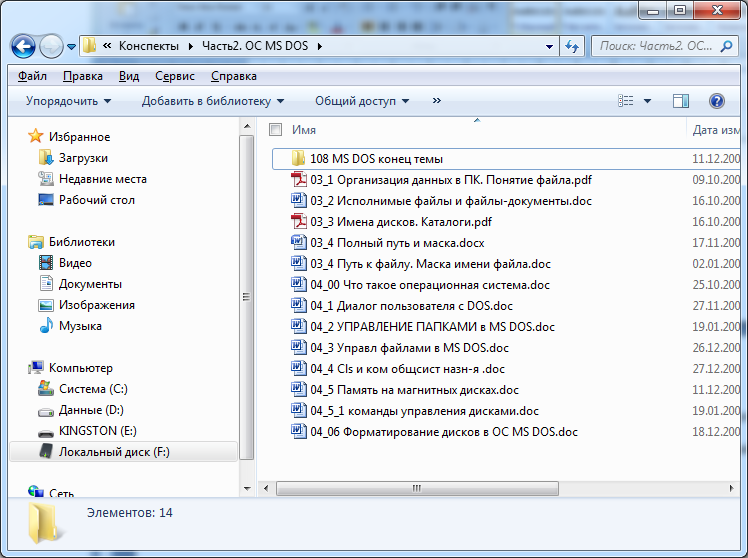The width and height of the screenshot is (748, 558).
Task: Open recent pages dropdown next to Forward
Action: click(x=71, y=47)
